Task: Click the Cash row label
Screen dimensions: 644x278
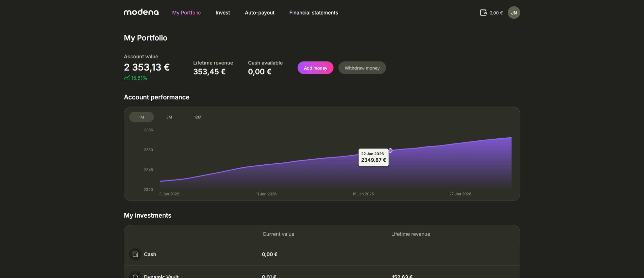Action: [150, 254]
